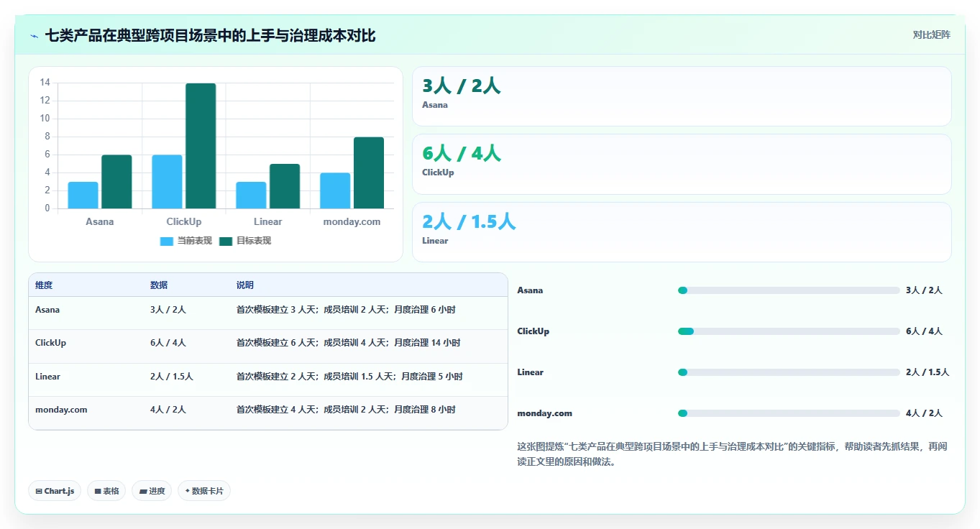Toggle the 当前表现 legend item
The height and width of the screenshot is (529, 980).
pos(186,241)
